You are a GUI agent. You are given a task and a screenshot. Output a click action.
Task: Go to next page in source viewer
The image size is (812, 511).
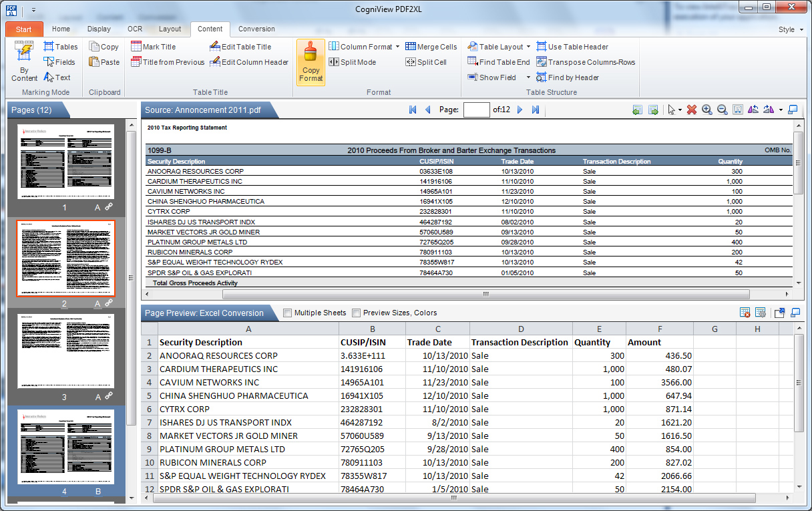[520, 110]
